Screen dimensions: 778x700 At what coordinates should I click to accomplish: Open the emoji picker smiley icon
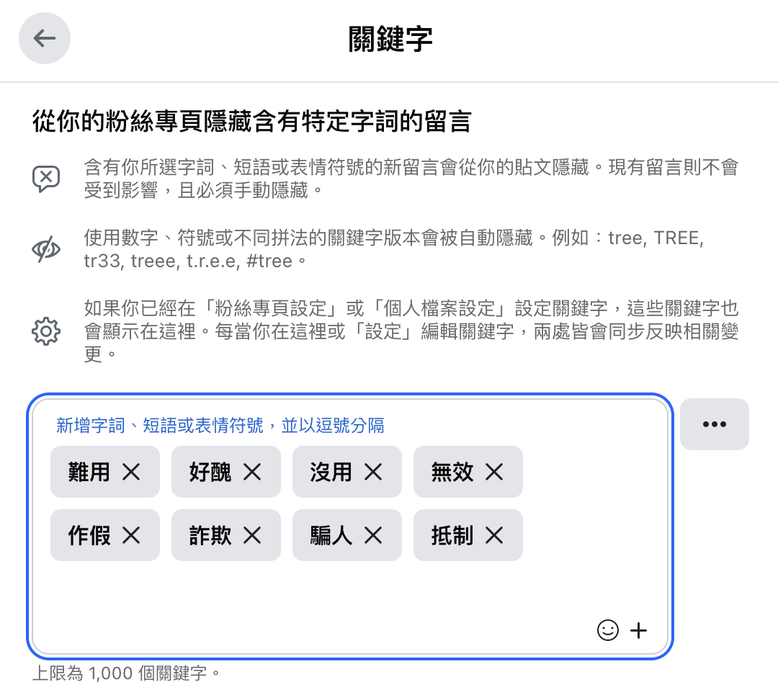point(608,631)
